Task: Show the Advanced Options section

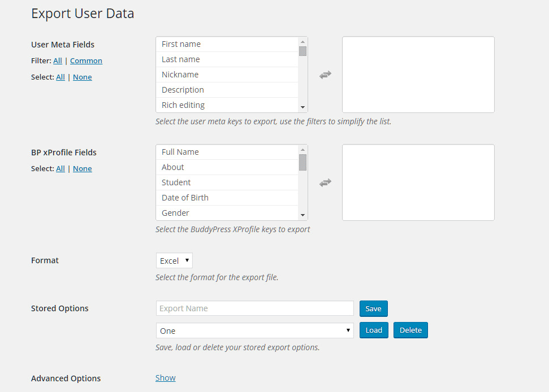Action: [166, 378]
